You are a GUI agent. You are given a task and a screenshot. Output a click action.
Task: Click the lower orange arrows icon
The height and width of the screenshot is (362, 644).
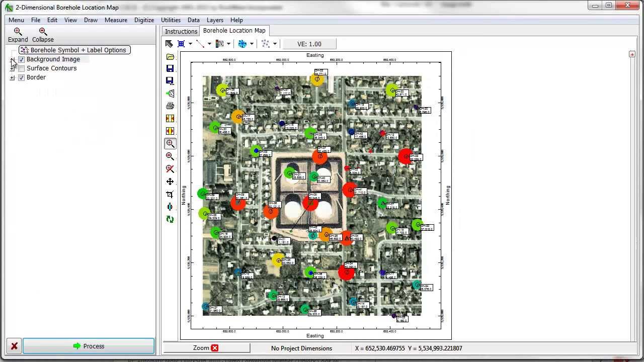tap(170, 131)
